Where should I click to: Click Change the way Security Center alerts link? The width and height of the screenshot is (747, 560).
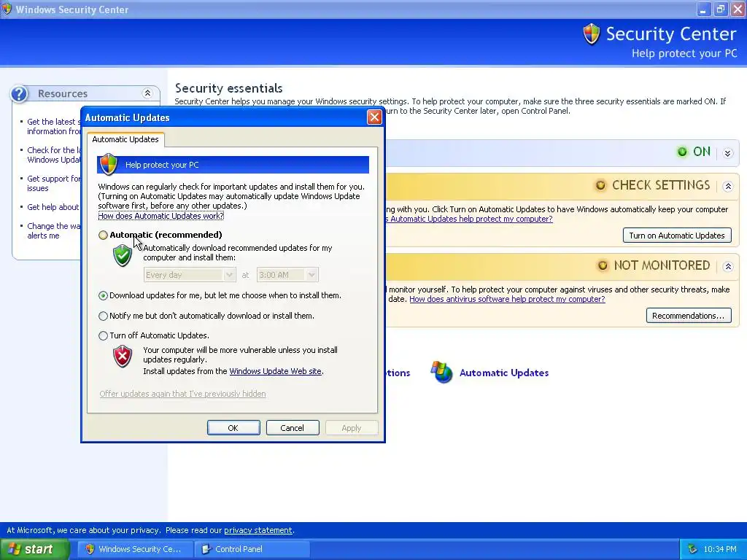(53, 231)
